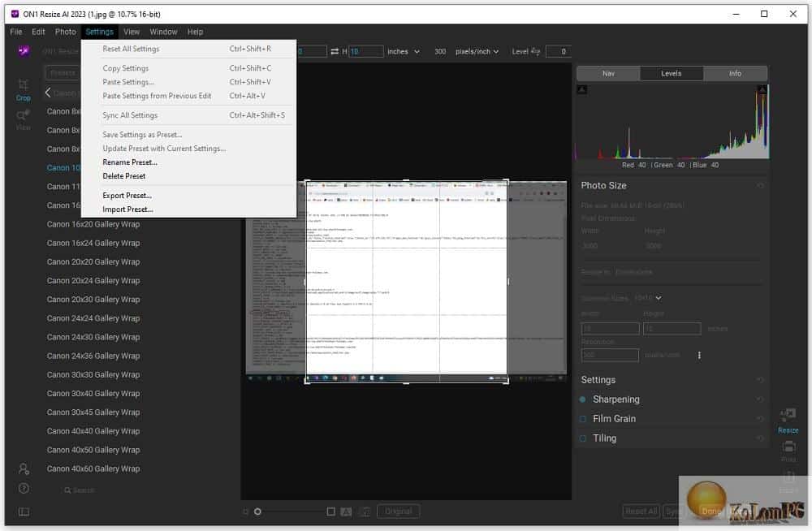Select Canon 40x60 Gallery Wrap preset
This screenshot has width=812, height=531.
[x=93, y=468]
